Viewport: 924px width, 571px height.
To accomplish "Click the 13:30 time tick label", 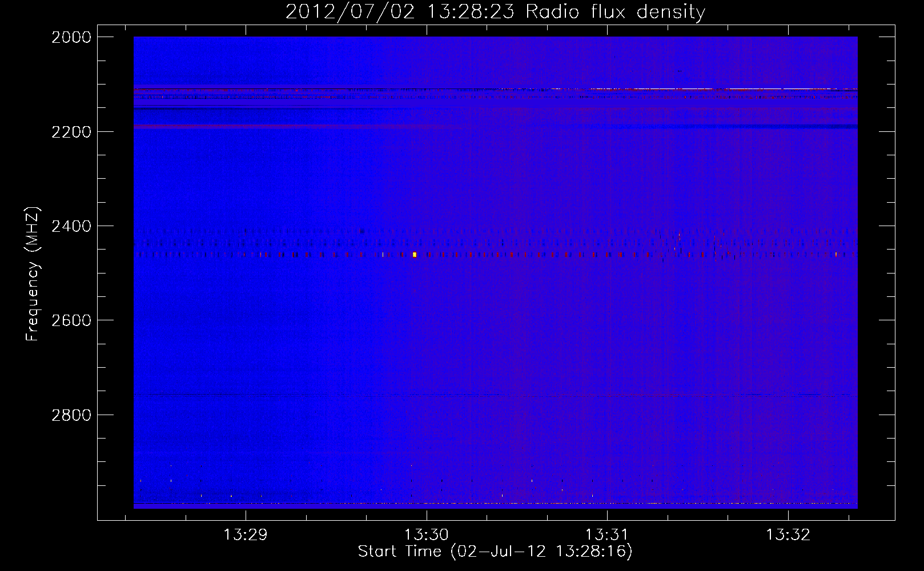I will (427, 534).
